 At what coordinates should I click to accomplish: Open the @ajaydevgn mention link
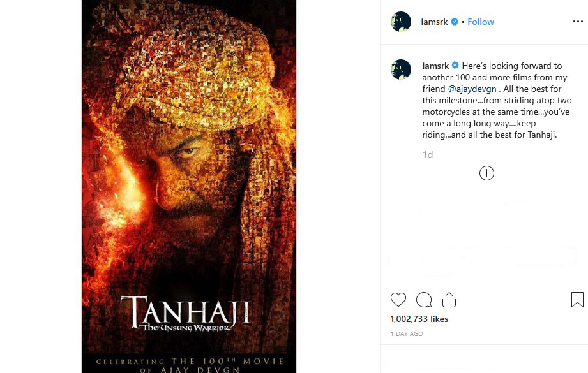point(472,89)
